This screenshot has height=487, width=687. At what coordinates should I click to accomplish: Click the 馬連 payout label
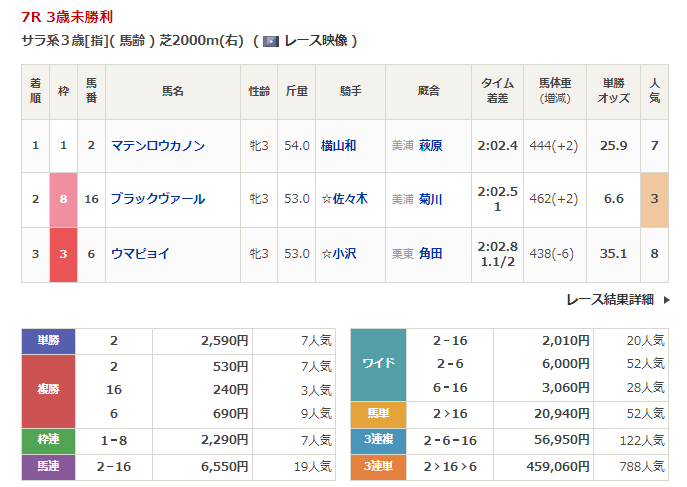(x=48, y=466)
